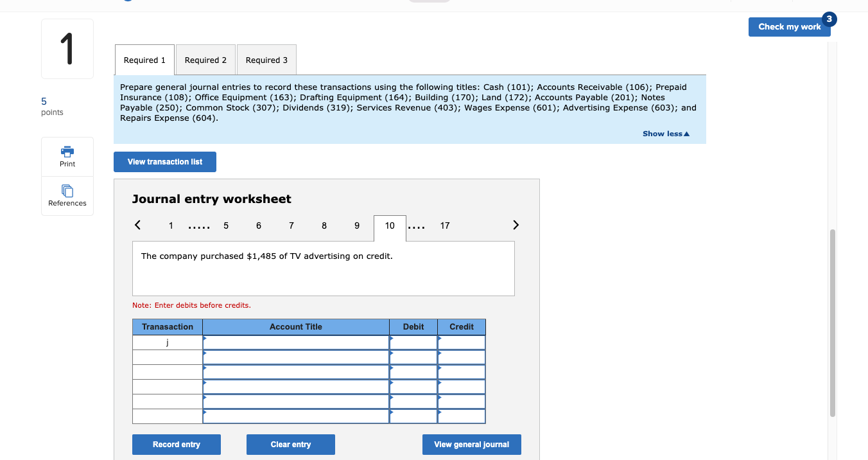Click the Check my work button
Viewport: 868px width, 460px height.
(x=789, y=26)
